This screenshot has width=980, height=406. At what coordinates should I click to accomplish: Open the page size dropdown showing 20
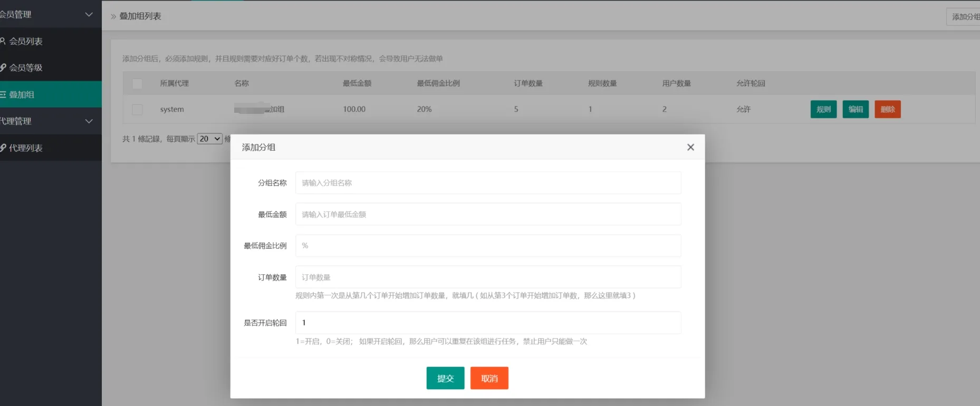tap(209, 139)
